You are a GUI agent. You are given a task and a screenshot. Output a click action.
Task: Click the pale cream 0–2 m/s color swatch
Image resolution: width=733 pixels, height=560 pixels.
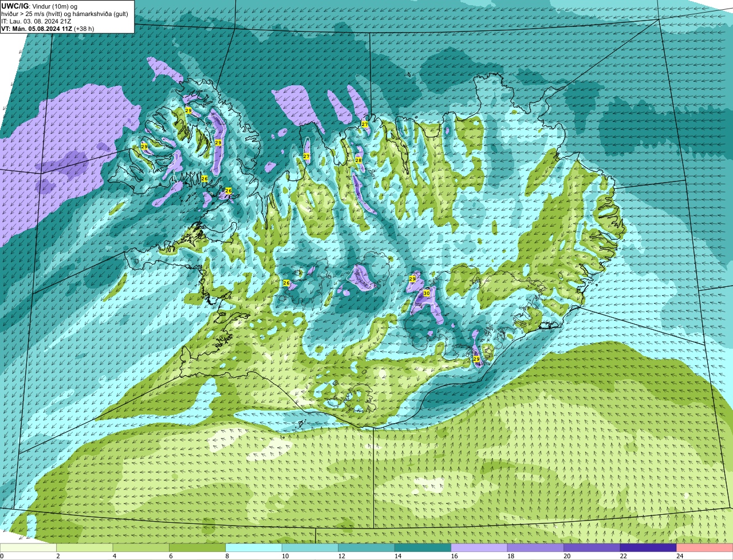point(29,548)
